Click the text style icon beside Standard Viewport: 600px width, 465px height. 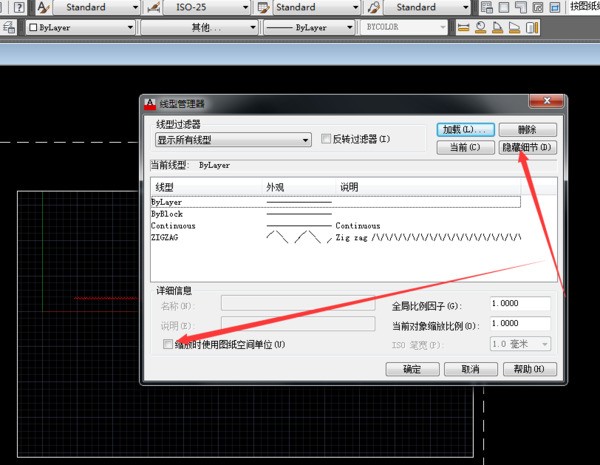(43, 7)
